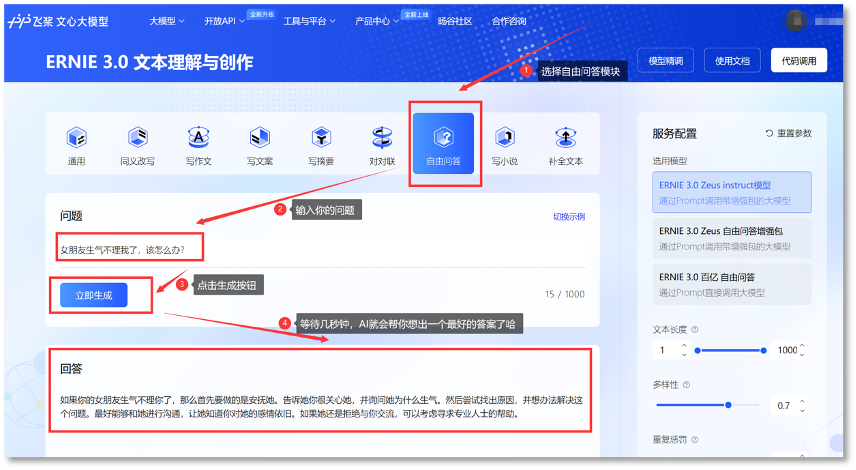Choose ERNIE 3.0 Zeus 自由问答增强包
This screenshot has height=470, width=856.
732,238
